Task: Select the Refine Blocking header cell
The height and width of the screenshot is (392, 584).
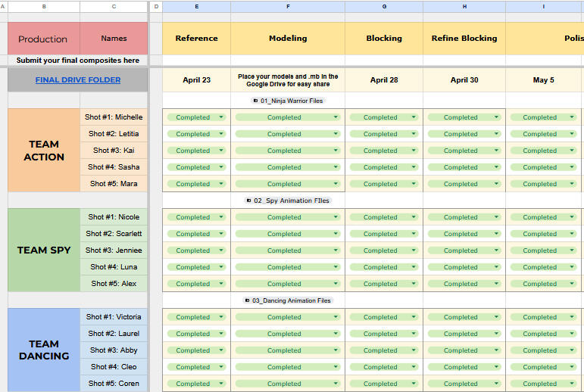Action: coord(464,38)
